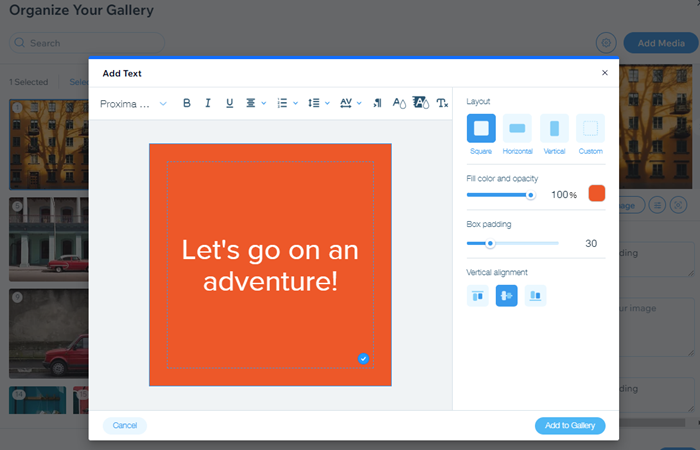Open the orange fill color swatch
The width and height of the screenshot is (700, 450).
(x=597, y=193)
